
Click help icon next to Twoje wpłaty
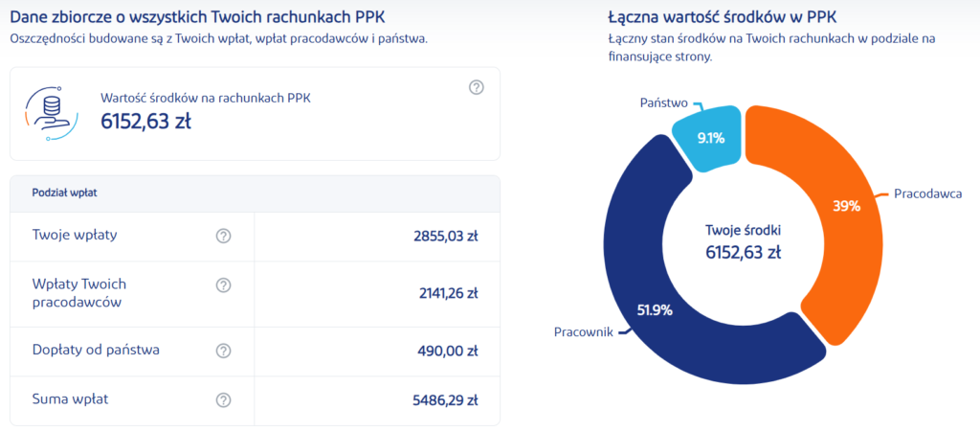(x=224, y=236)
